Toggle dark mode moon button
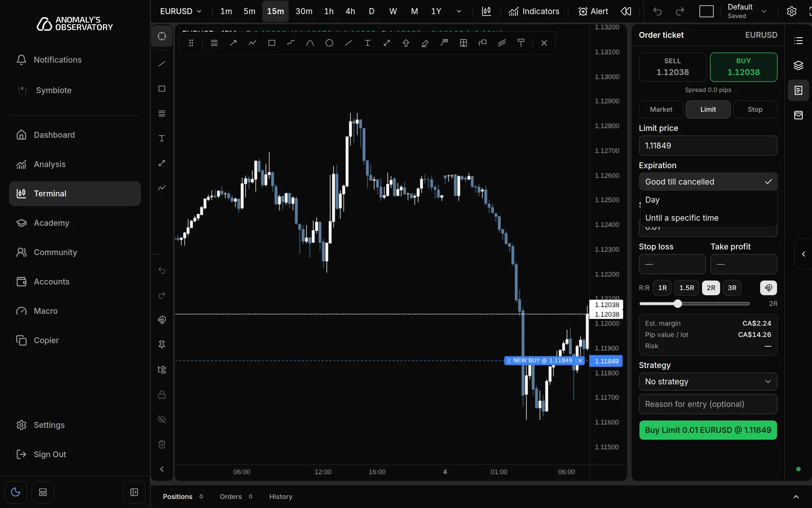The height and width of the screenshot is (508, 812). [x=16, y=492]
